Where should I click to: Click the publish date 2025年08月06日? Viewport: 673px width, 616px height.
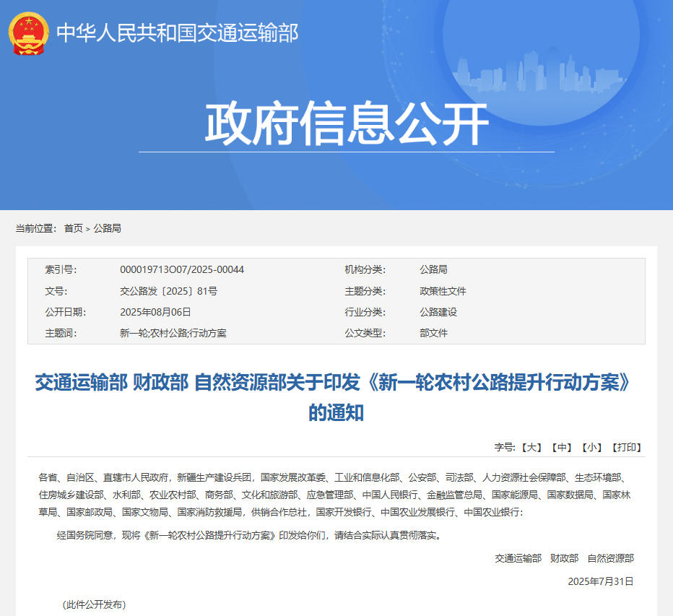point(155,312)
